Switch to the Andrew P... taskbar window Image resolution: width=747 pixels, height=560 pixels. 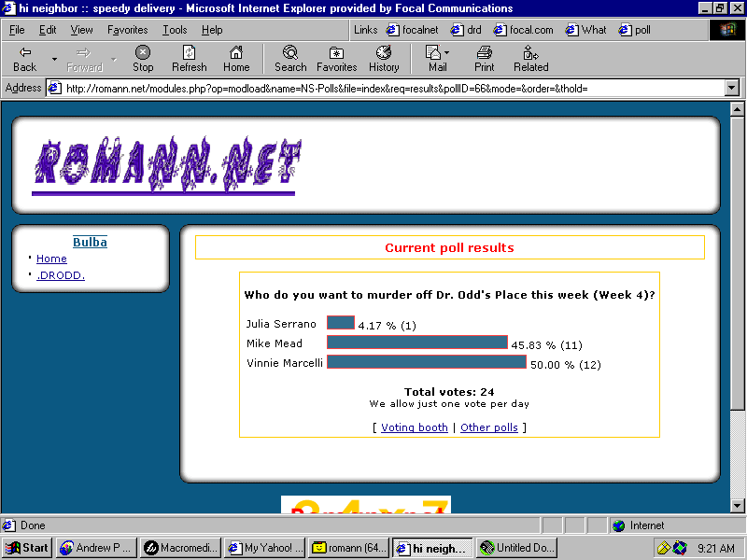click(97, 548)
